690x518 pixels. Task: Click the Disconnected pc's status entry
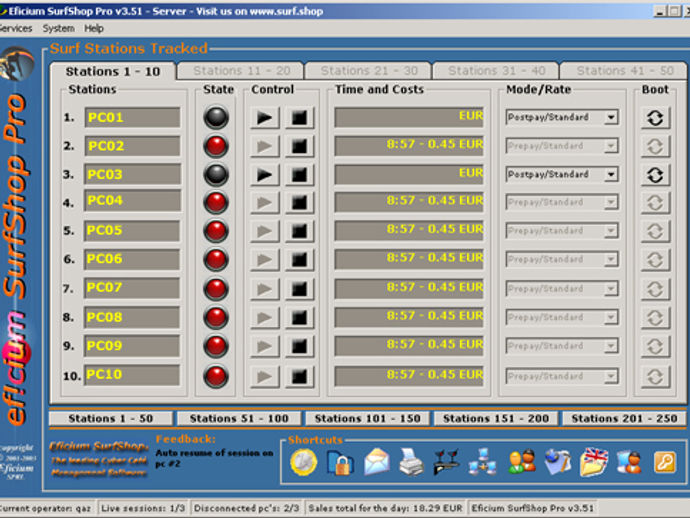pyautogui.click(x=246, y=508)
